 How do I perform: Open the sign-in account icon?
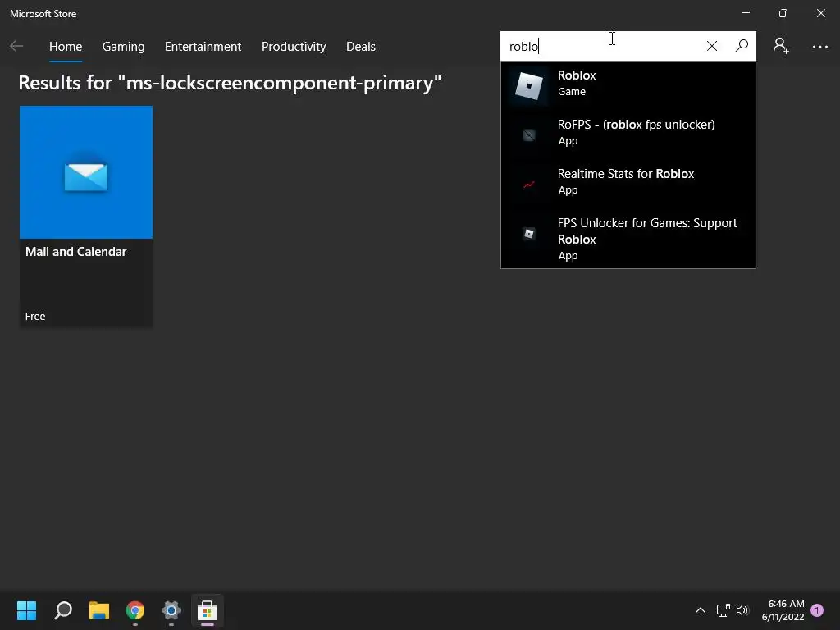click(x=781, y=46)
